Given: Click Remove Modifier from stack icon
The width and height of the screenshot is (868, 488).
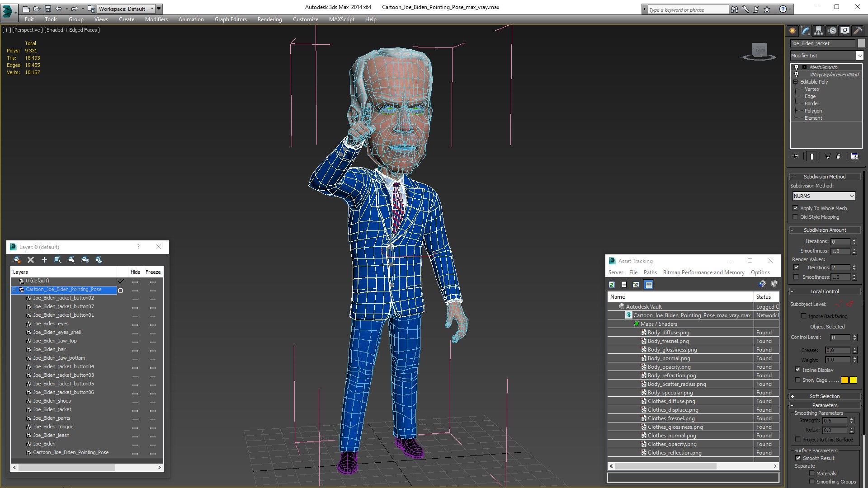Looking at the screenshot, I should (839, 156).
